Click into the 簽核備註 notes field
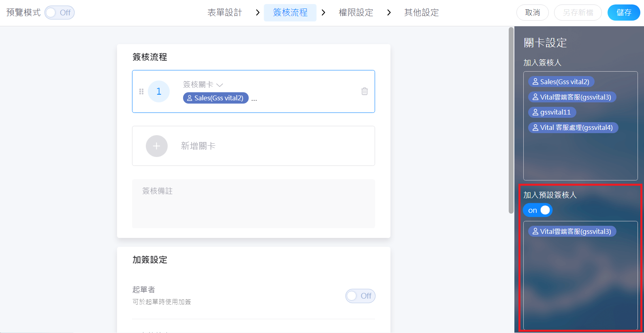644x333 pixels. click(253, 203)
